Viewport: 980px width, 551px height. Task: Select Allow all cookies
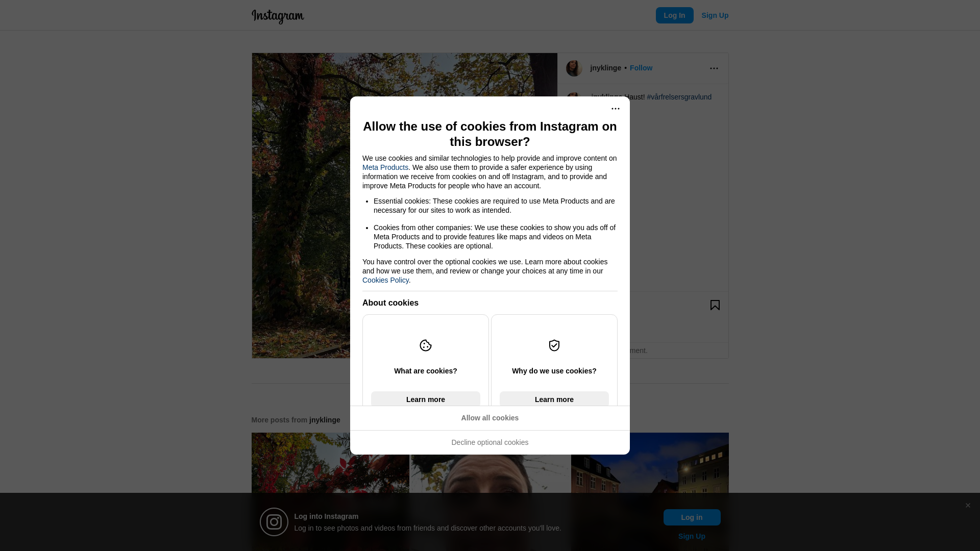tap(490, 418)
